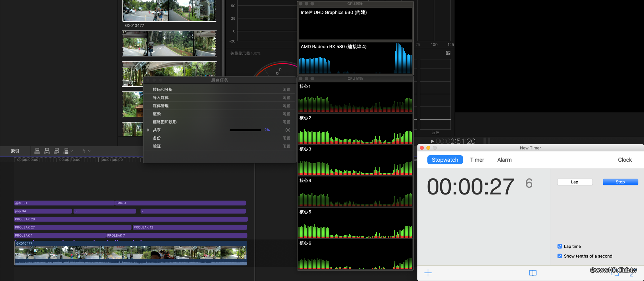Click the append clip to storyline icon

tap(57, 151)
